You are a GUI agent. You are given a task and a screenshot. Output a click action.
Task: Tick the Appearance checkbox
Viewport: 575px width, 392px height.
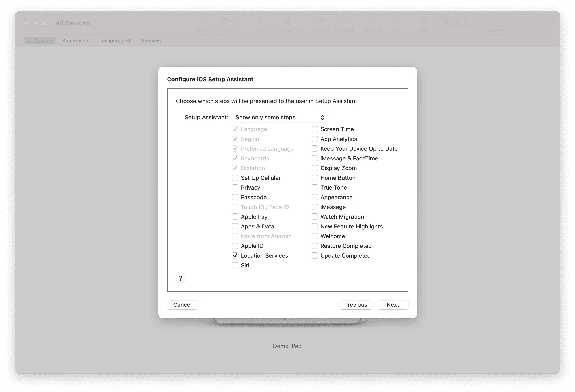[x=314, y=197]
